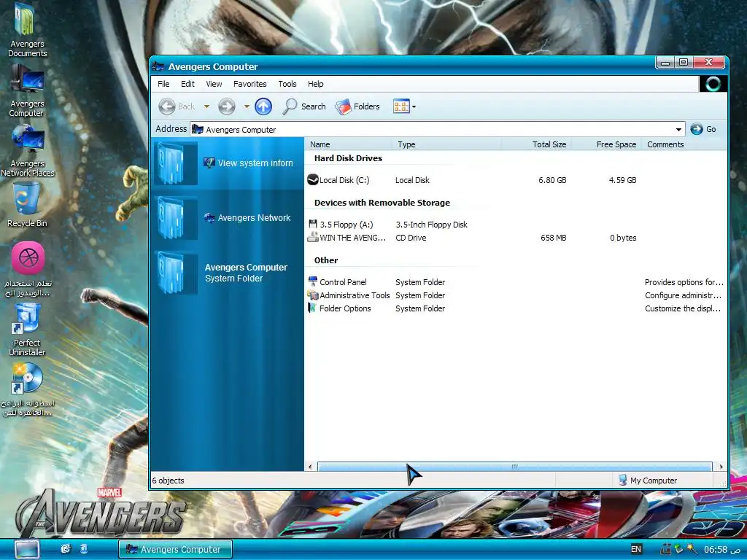The image size is (747, 560).
Task: Click the window title bar icon
Action: pyautogui.click(x=158, y=66)
